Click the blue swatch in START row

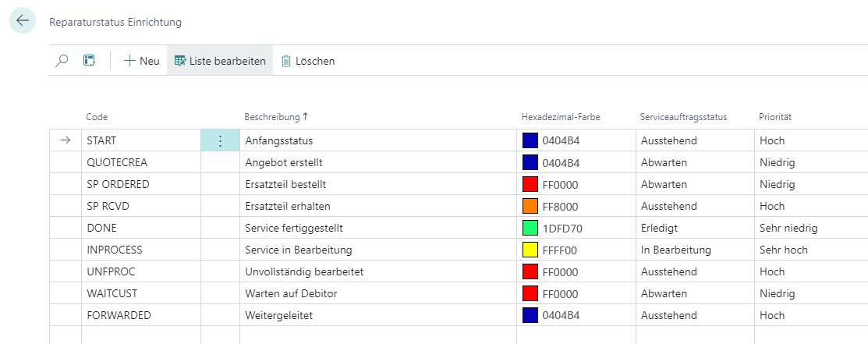click(530, 140)
